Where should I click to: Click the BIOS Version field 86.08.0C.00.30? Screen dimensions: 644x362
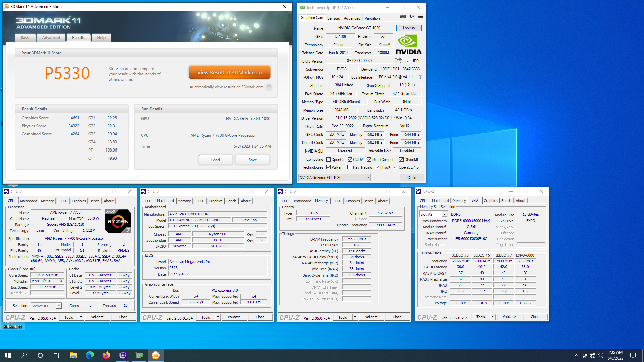(359, 61)
